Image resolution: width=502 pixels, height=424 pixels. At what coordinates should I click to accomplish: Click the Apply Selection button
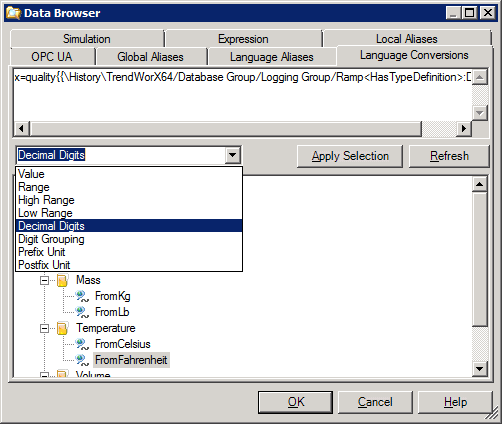pos(350,156)
